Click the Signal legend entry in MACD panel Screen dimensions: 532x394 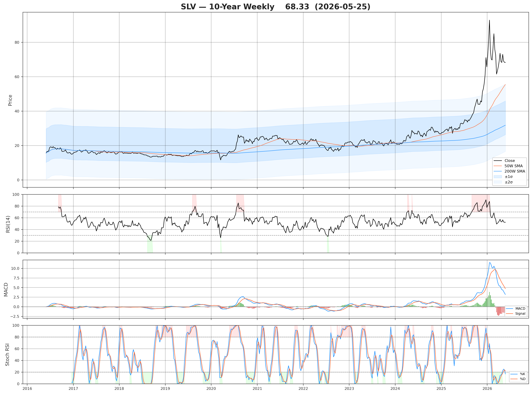pyautogui.click(x=515, y=313)
